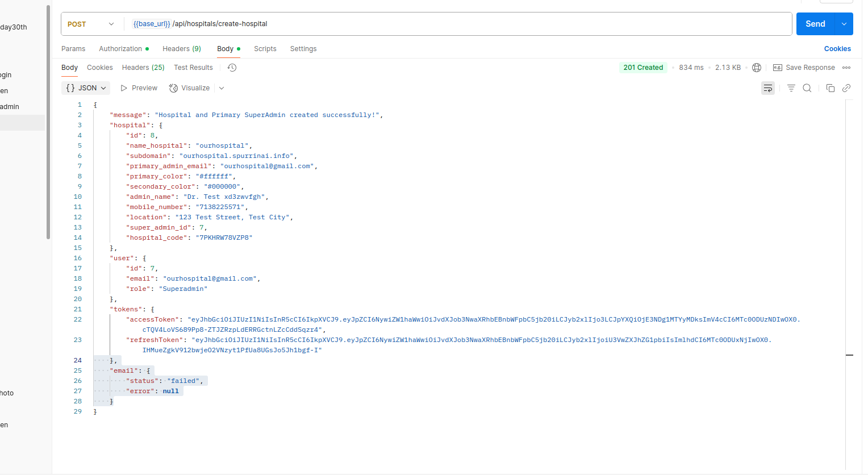This screenshot has height=475, width=868.
Task: Open the Cookies link
Action: click(x=837, y=49)
